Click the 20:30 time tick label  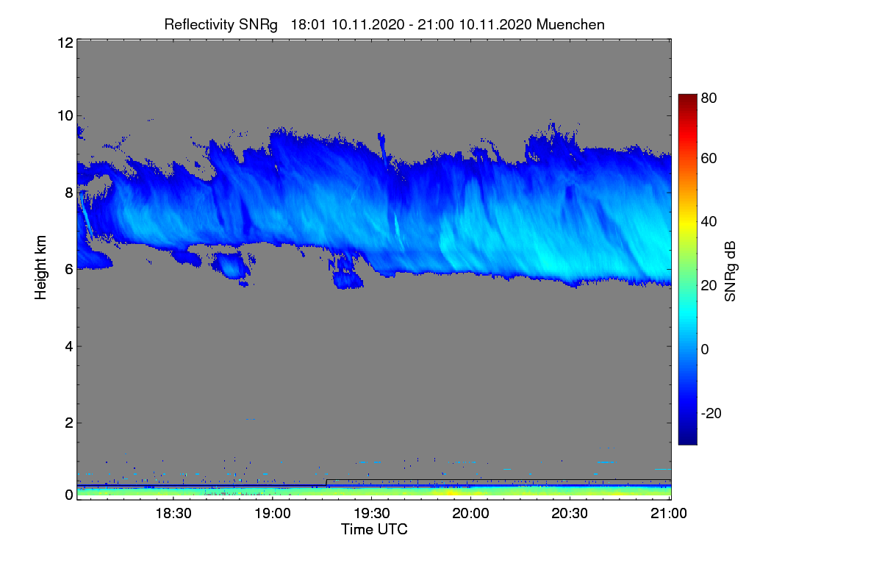pos(570,514)
